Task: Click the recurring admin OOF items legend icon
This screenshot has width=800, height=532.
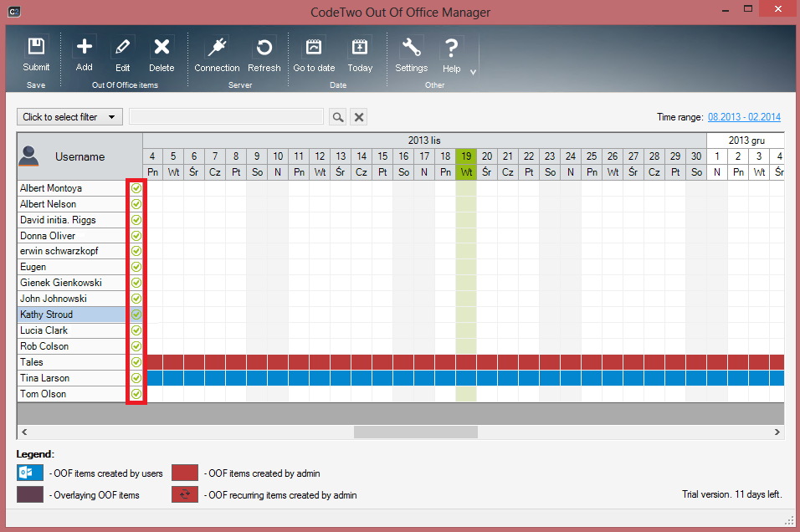Action: click(x=185, y=494)
